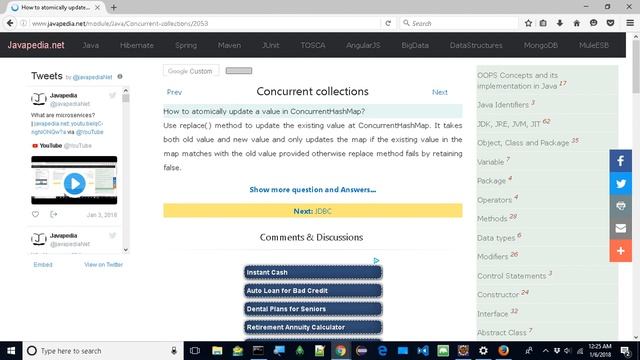
Task: Open the Pocket shield icon in toolbar
Action: tap(610, 23)
